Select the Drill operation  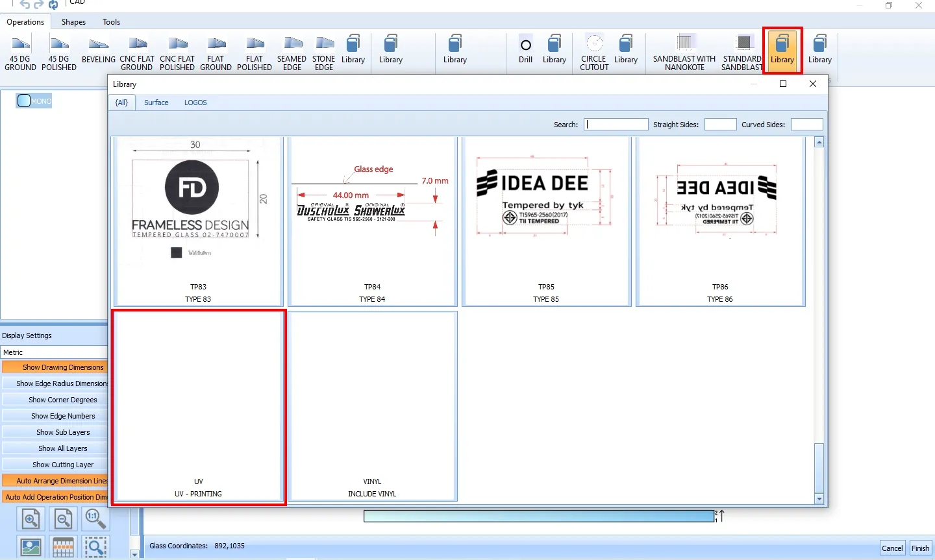(x=526, y=51)
